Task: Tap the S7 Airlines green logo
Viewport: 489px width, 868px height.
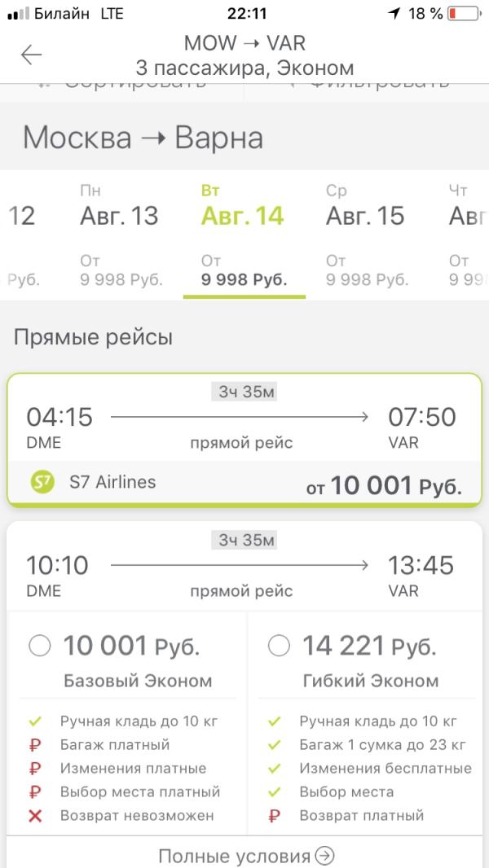Action: [x=42, y=482]
